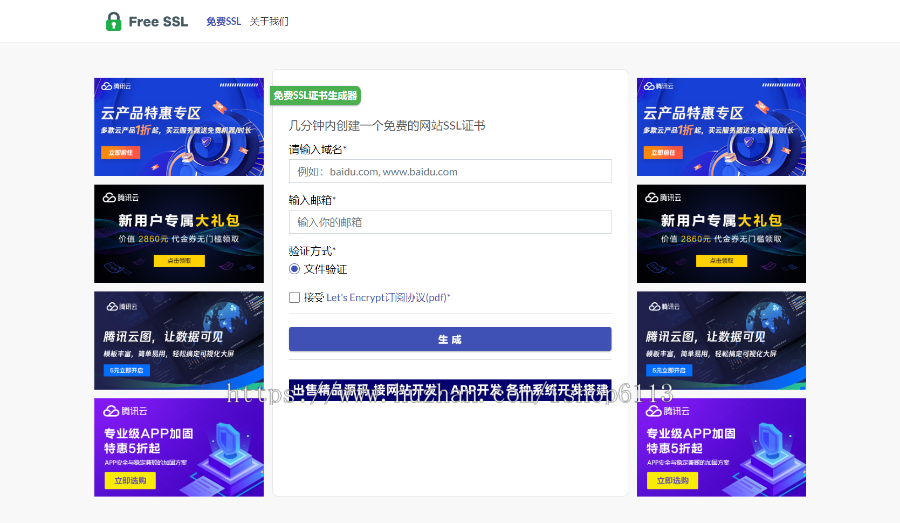Open left 新用户专属大礼包 ad banner
This screenshot has height=523, width=900.
pyautogui.click(x=179, y=234)
